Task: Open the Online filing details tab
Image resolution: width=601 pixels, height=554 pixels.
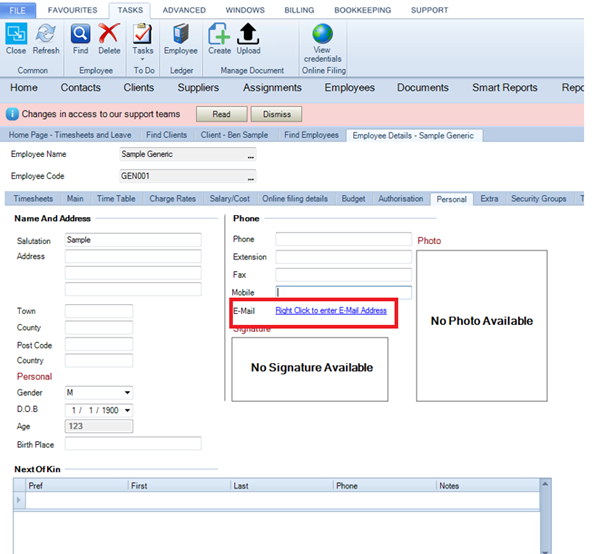Action: tap(295, 199)
